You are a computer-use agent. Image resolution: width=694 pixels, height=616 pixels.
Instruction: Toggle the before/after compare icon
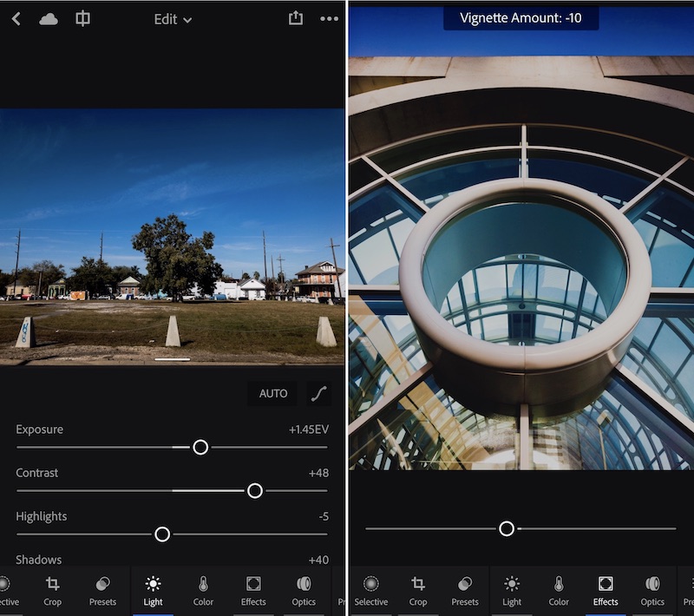tap(83, 18)
